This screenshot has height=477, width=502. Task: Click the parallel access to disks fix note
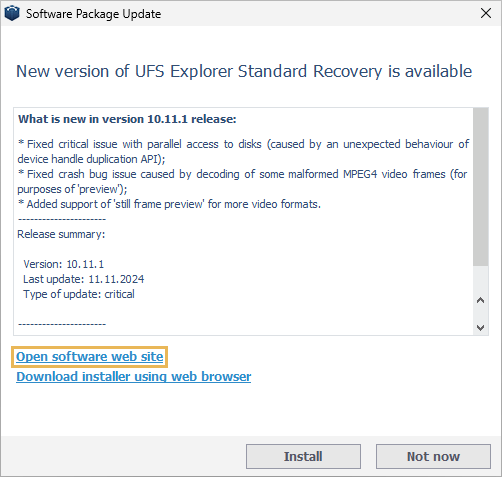243,151
